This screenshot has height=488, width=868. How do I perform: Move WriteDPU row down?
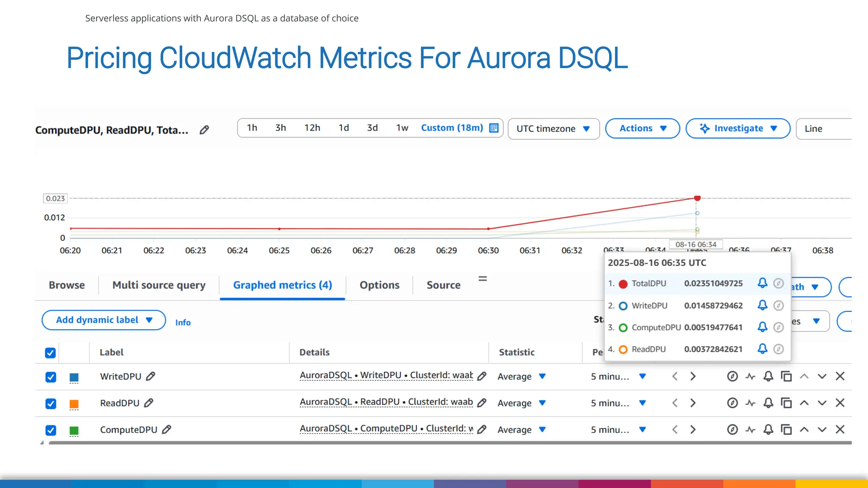click(x=822, y=376)
